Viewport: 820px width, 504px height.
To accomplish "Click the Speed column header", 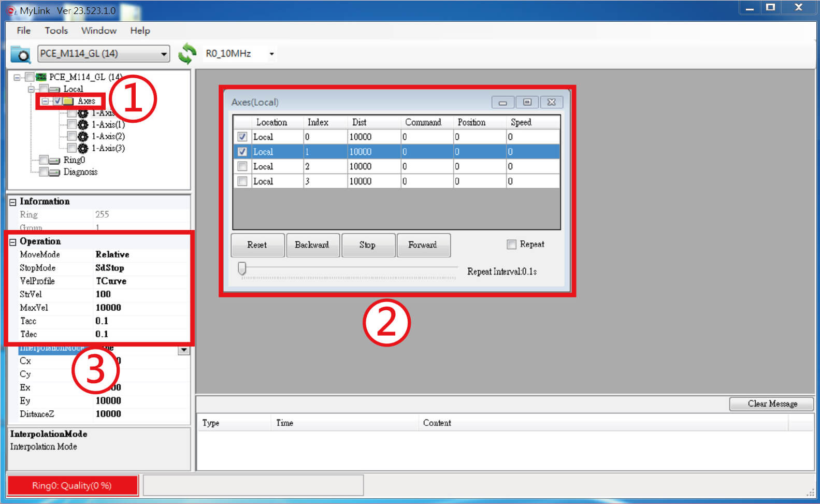I will 533,123.
